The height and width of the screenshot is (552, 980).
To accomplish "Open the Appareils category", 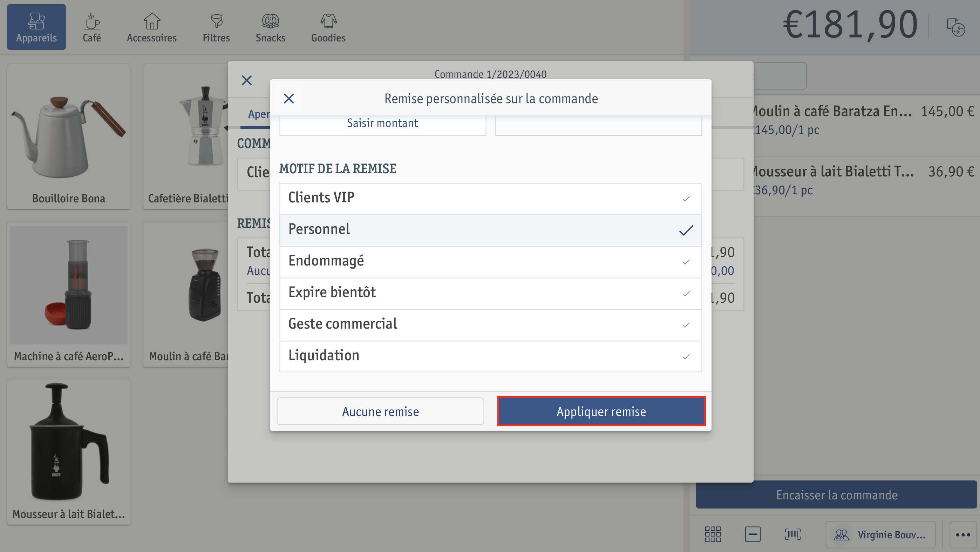I will [36, 27].
